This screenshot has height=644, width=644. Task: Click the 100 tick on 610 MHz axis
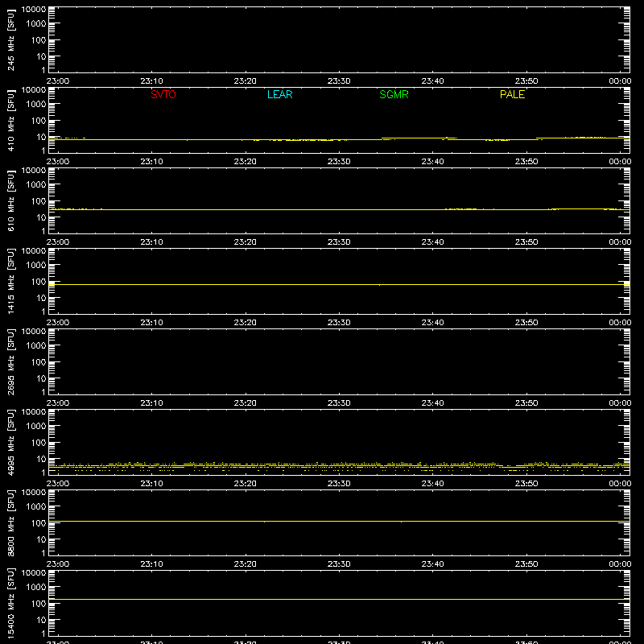[x=39, y=201]
